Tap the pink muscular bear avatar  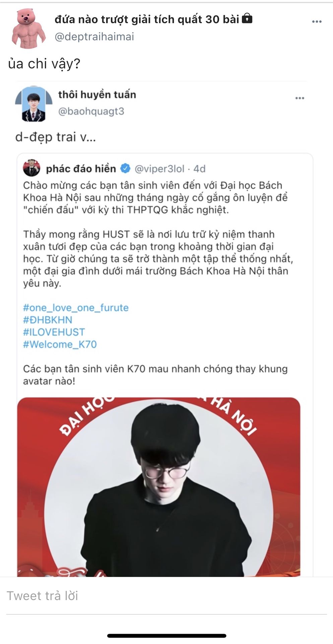[x=28, y=29]
